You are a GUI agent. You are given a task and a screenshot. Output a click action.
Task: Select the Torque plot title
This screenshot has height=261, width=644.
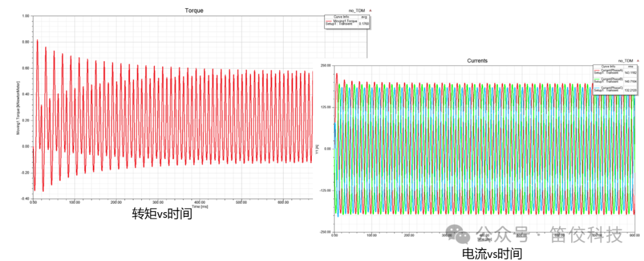[x=196, y=10]
